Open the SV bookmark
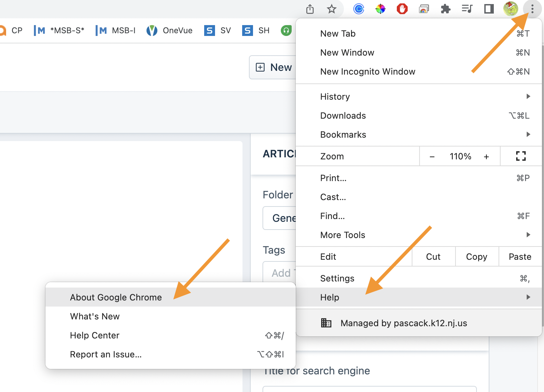The width and height of the screenshot is (544, 392). click(218, 31)
